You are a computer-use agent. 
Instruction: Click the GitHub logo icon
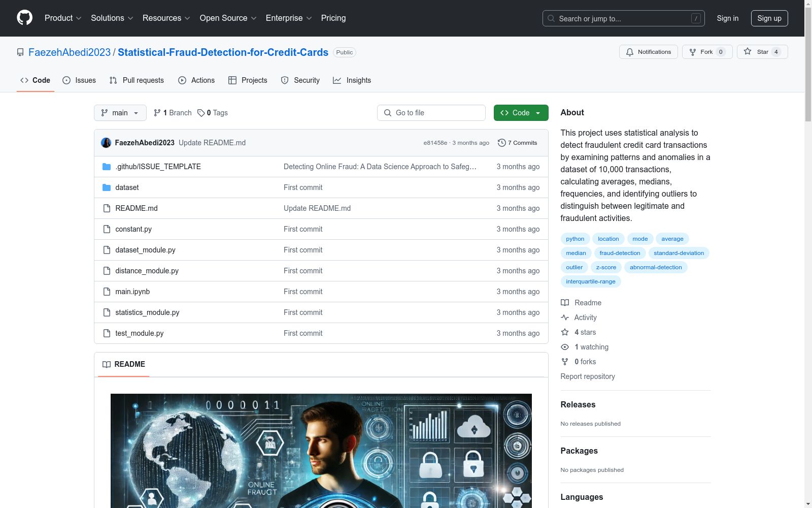point(24,18)
